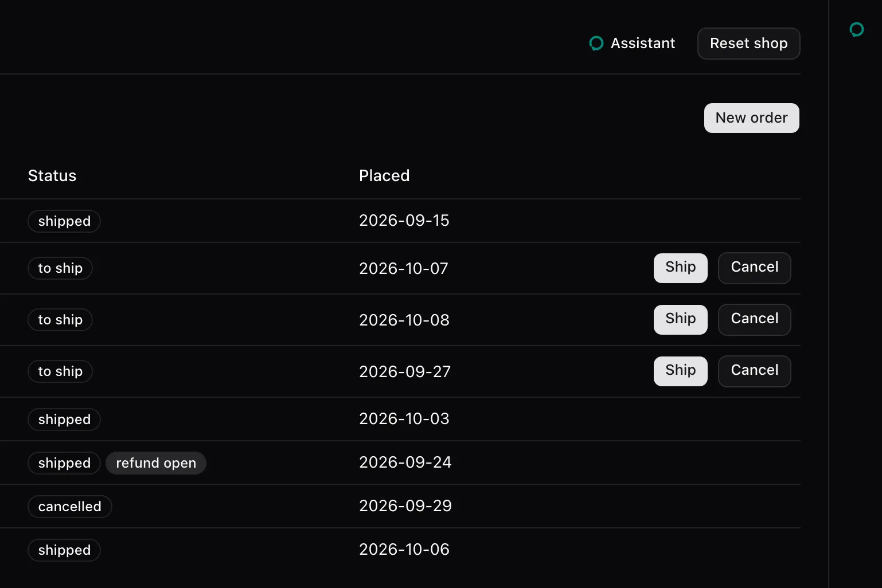882x588 pixels.
Task: Click the shipped badge for 2026-09-15
Action: [64, 221]
